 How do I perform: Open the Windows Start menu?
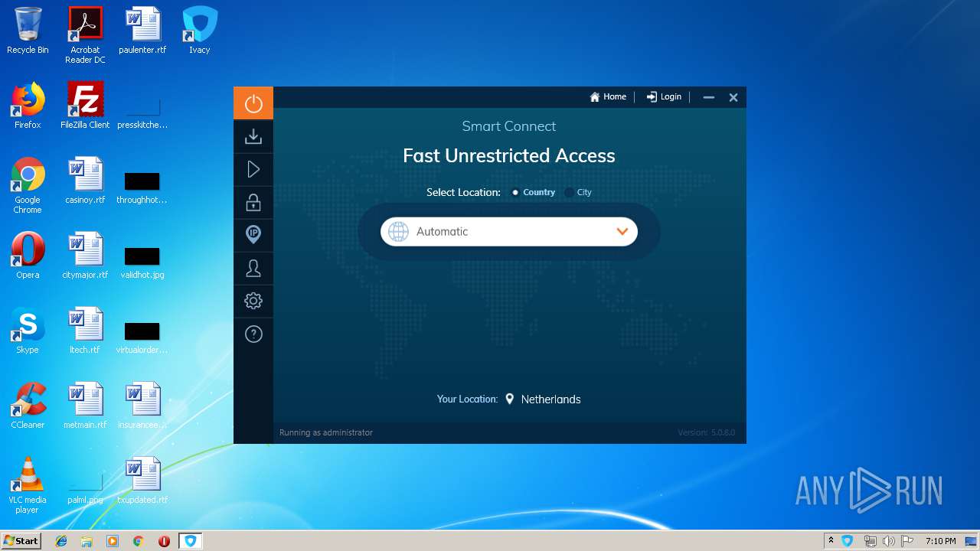21,541
